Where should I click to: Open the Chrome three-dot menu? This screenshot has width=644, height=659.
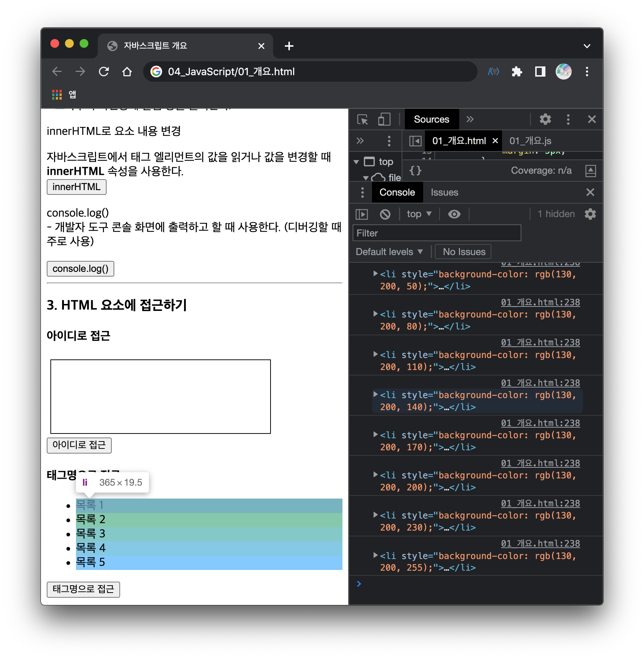click(x=587, y=72)
